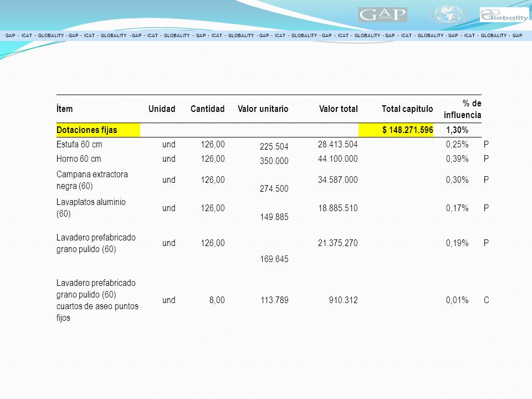
Task: Select the 'Valor unitario' column header
Action: click(263, 109)
